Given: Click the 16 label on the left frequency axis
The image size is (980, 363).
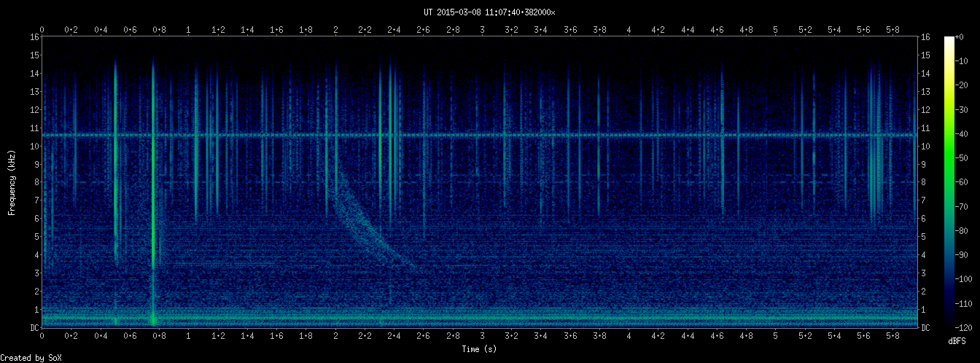Looking at the screenshot, I should 34,36.
